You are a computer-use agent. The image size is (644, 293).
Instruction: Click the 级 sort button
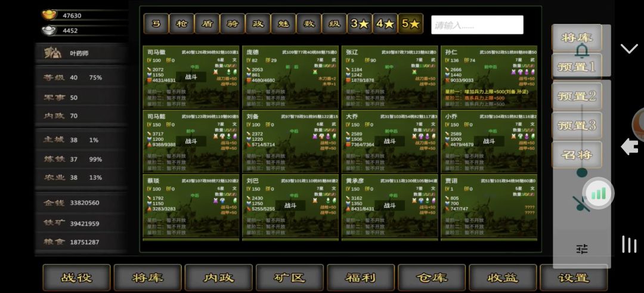(335, 24)
